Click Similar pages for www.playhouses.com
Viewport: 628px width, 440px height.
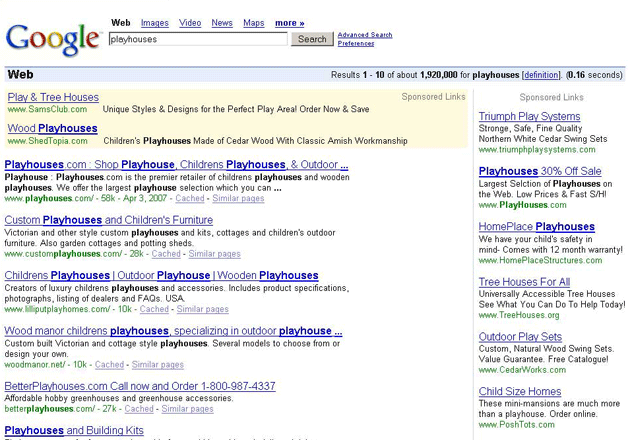[238, 198]
